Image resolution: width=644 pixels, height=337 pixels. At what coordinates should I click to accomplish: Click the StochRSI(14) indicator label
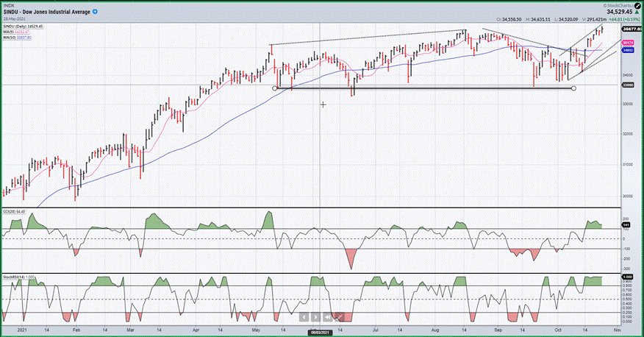click(18, 277)
